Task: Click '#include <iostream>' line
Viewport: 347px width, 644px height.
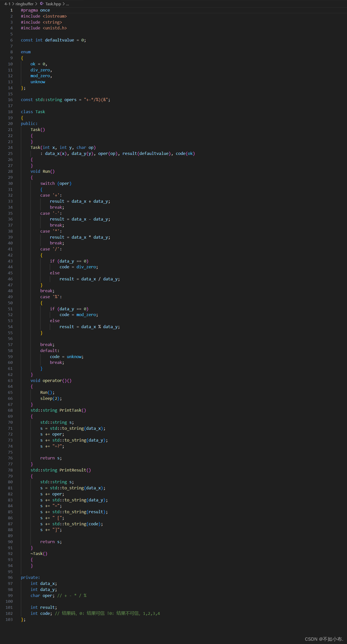Action: (44, 16)
